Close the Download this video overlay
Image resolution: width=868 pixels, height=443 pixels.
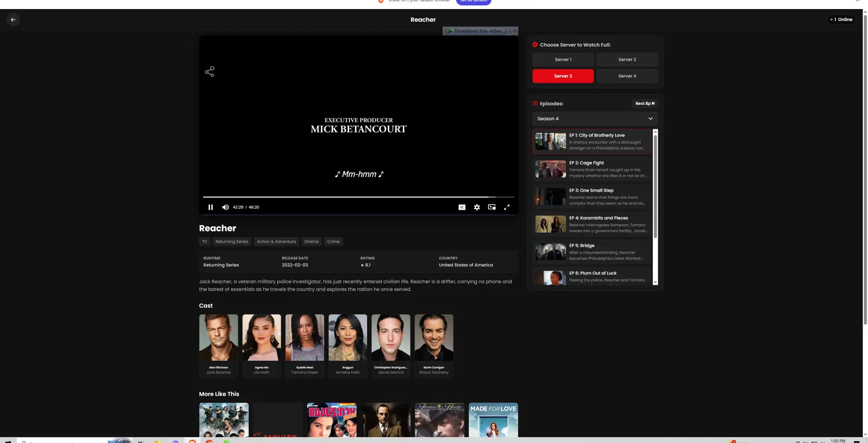[515, 30]
